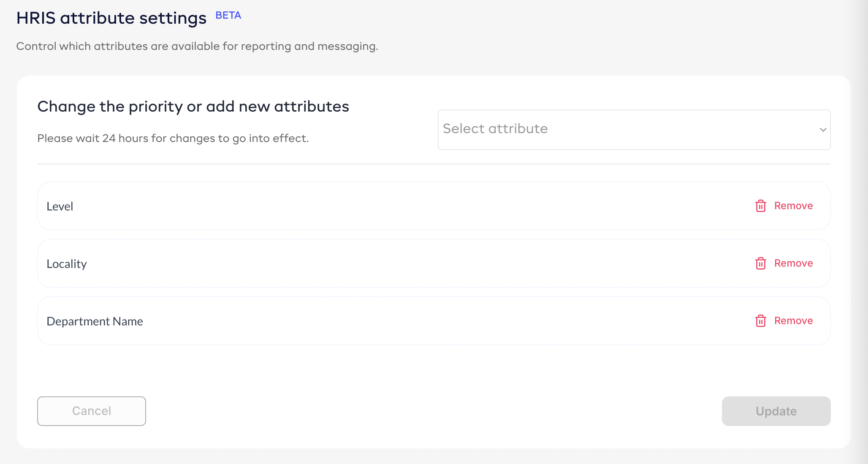
Task: Click 'Change the priority or add' heading
Action: click(x=193, y=106)
